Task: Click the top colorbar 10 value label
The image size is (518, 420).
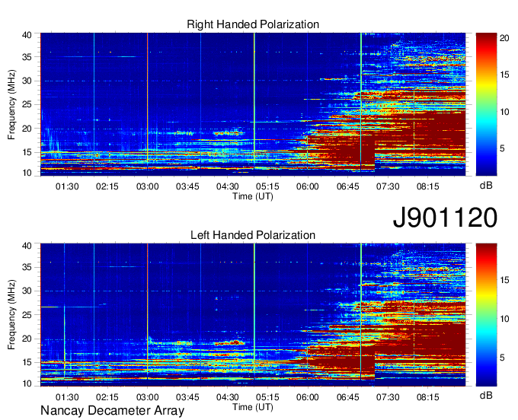Action: (x=504, y=112)
